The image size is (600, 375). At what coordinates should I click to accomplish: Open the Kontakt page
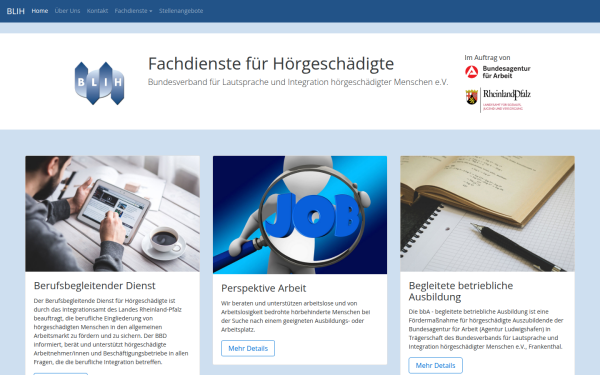97,11
